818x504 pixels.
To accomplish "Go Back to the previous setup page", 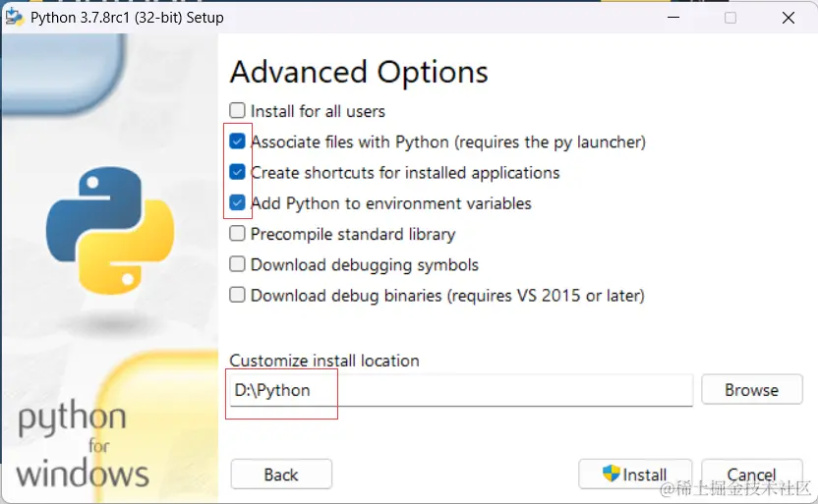I will tap(281, 475).
